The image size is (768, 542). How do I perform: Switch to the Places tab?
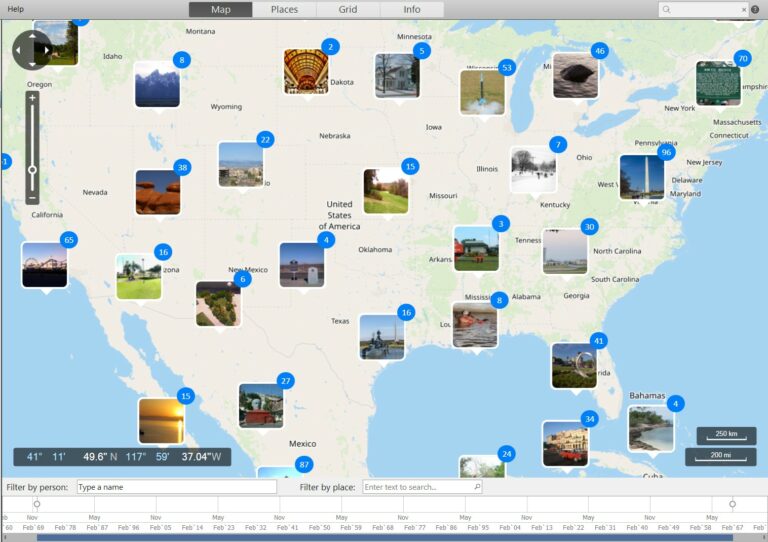click(284, 10)
